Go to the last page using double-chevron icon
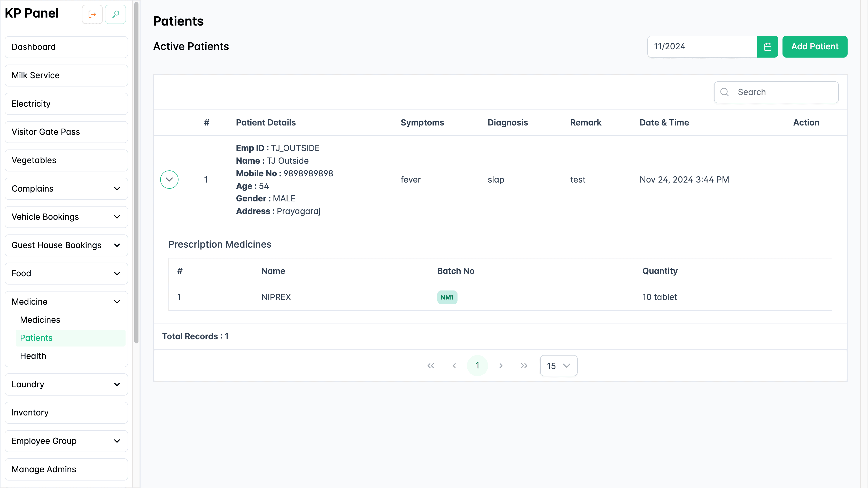 click(524, 365)
